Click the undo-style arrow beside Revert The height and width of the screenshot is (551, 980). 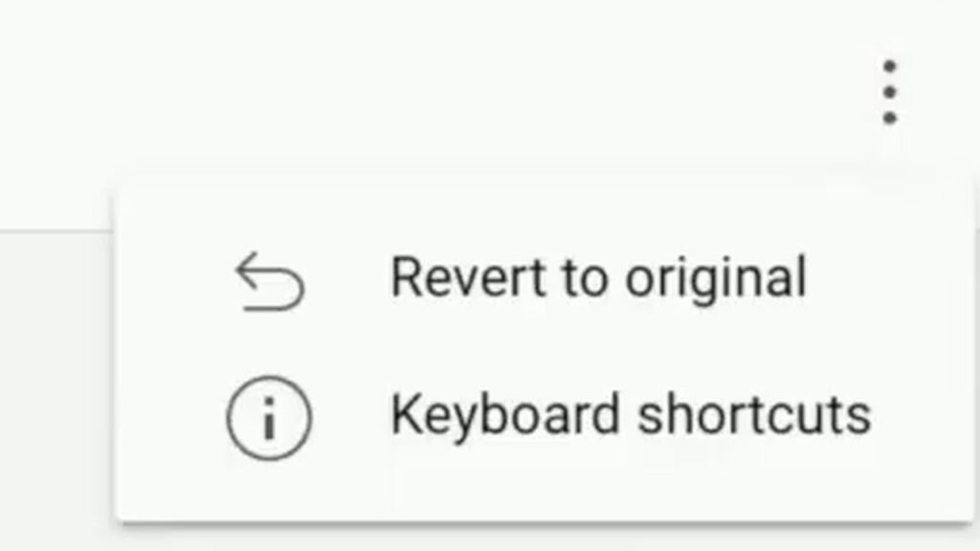pos(269,282)
